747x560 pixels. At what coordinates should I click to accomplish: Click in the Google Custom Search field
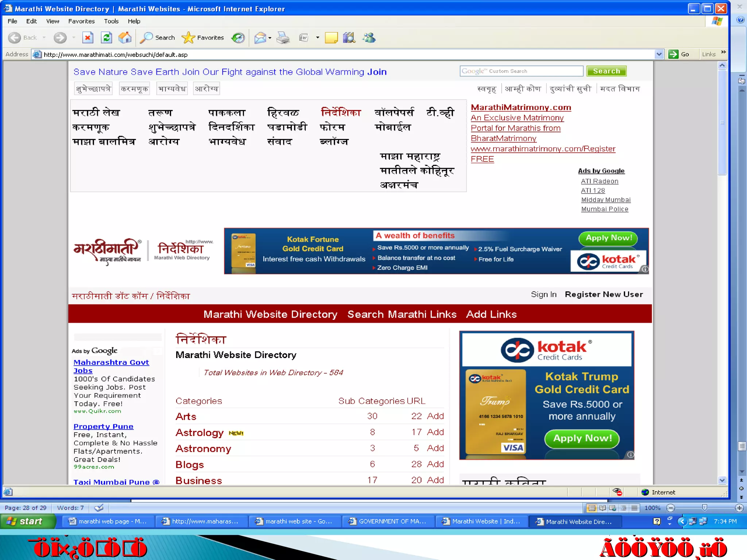click(x=522, y=71)
